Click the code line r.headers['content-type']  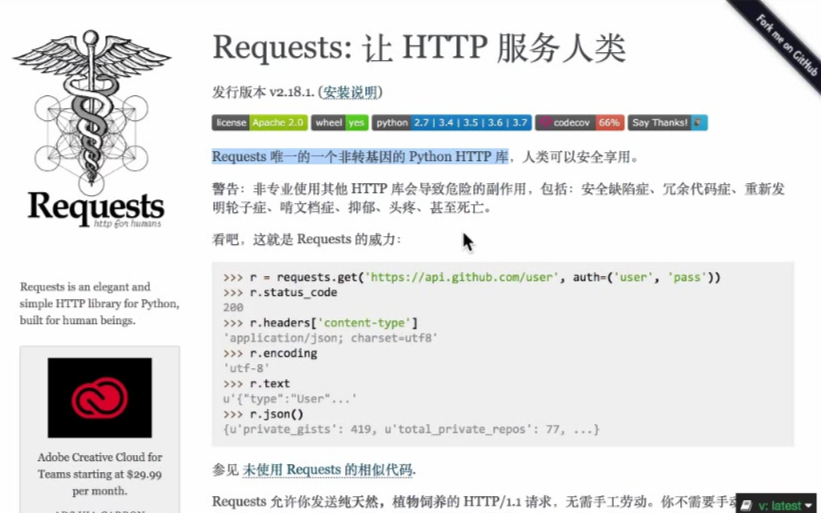320,323
